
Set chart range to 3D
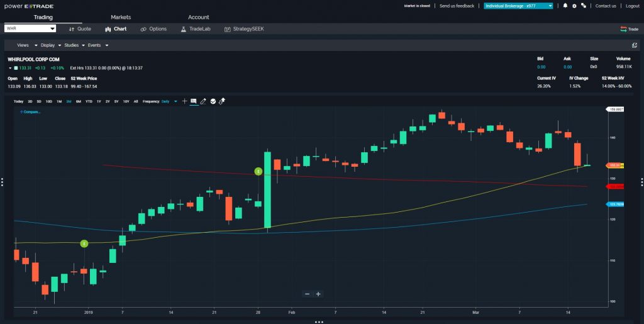30,101
